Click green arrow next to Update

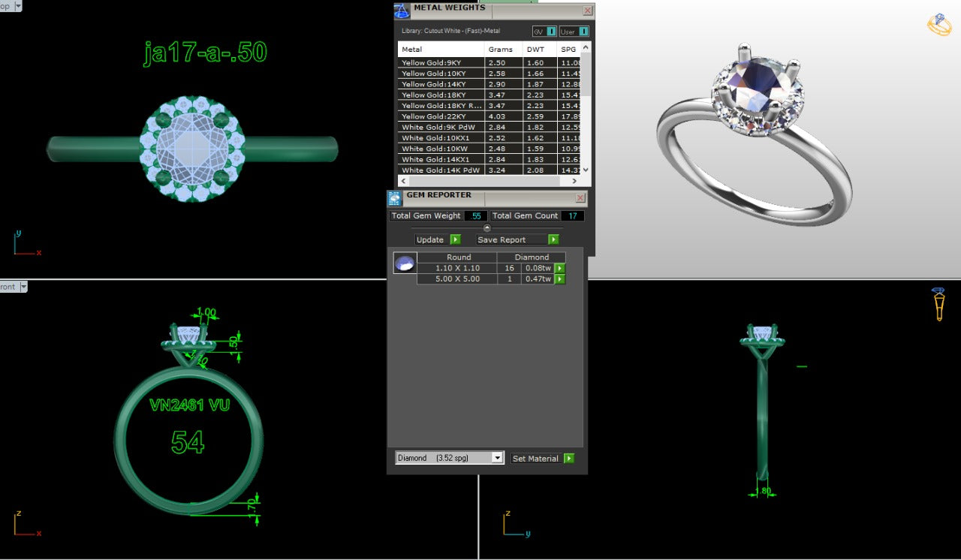(x=455, y=239)
